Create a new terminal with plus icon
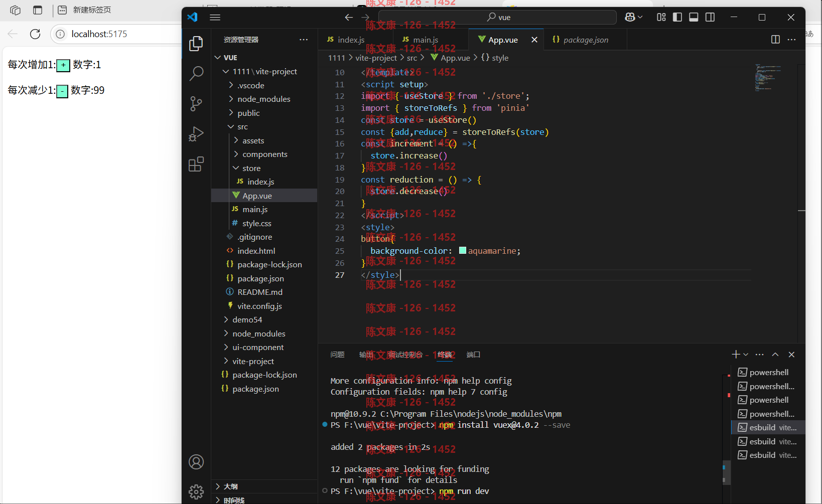Screen dimensions: 822x504 tap(736, 355)
